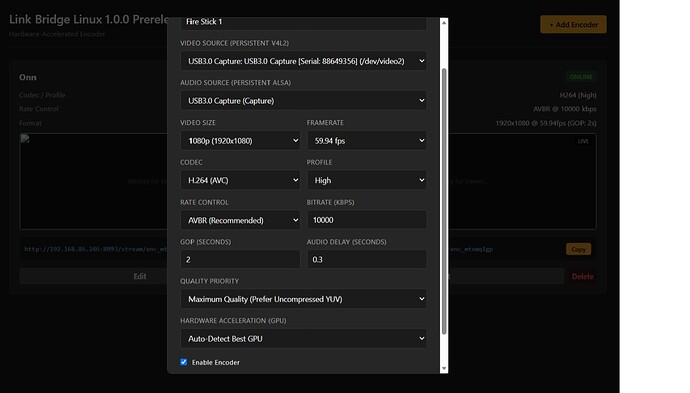This screenshot has width=690, height=393.
Task: Open the Rate Control AVBR dropdown
Action: [x=240, y=220]
